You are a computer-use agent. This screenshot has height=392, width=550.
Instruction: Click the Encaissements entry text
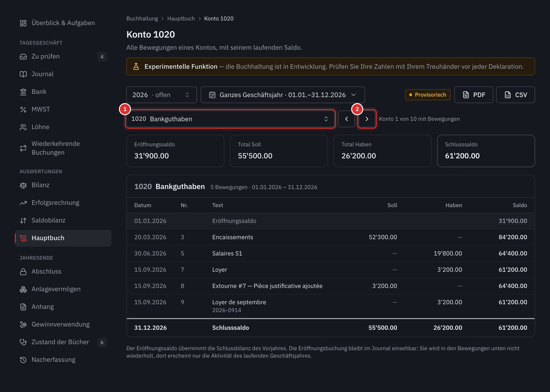[232, 237]
